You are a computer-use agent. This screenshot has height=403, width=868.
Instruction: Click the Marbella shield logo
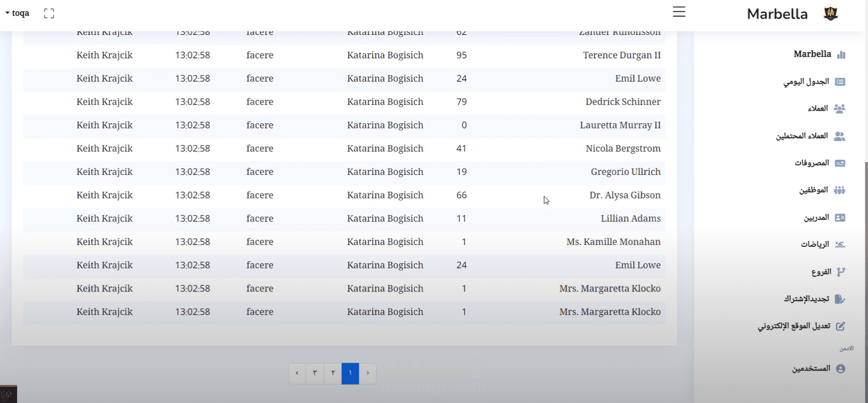[x=830, y=13]
